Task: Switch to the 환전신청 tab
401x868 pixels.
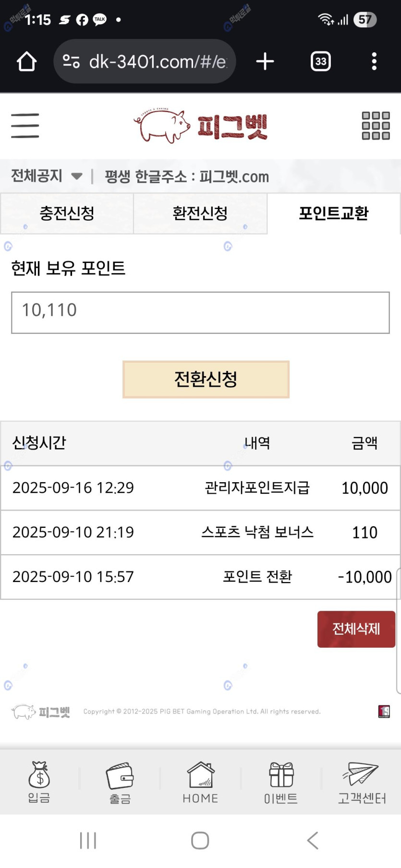Action: point(200,214)
